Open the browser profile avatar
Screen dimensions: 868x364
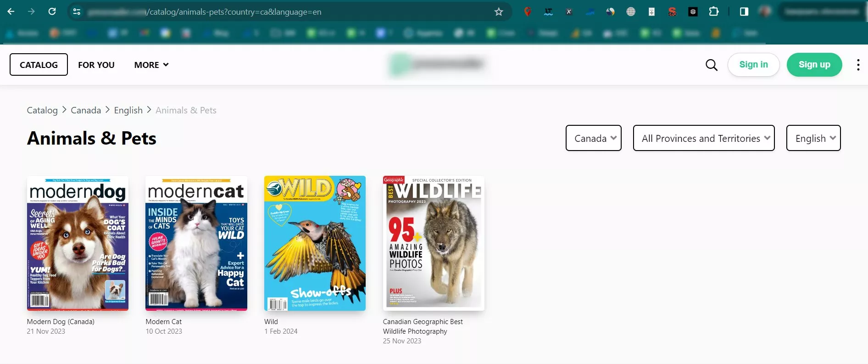pos(765,11)
